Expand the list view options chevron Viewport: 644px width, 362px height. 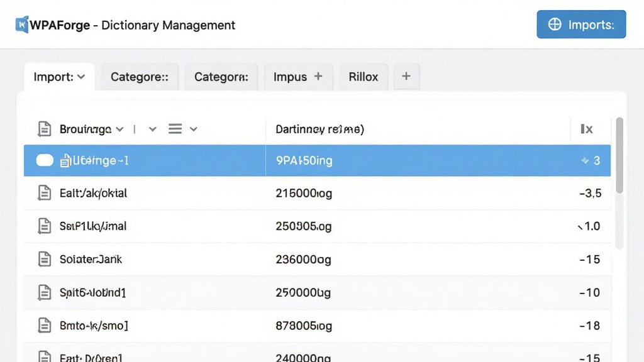(x=194, y=129)
